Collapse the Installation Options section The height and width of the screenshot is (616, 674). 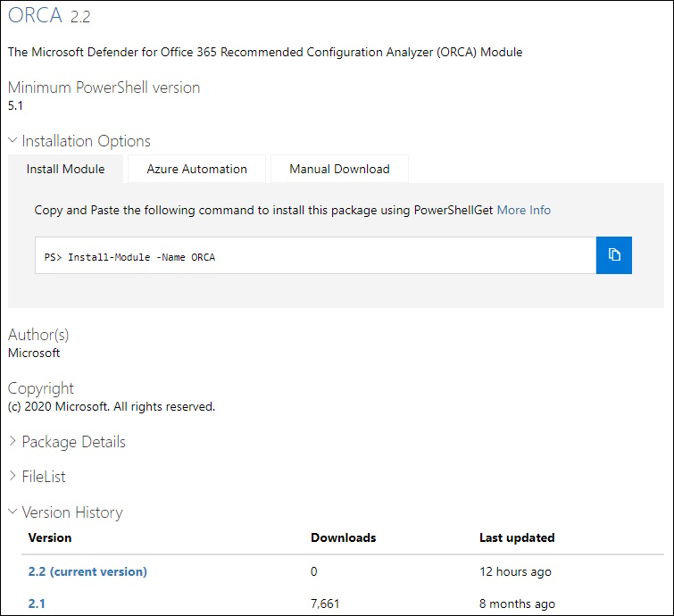point(79,141)
